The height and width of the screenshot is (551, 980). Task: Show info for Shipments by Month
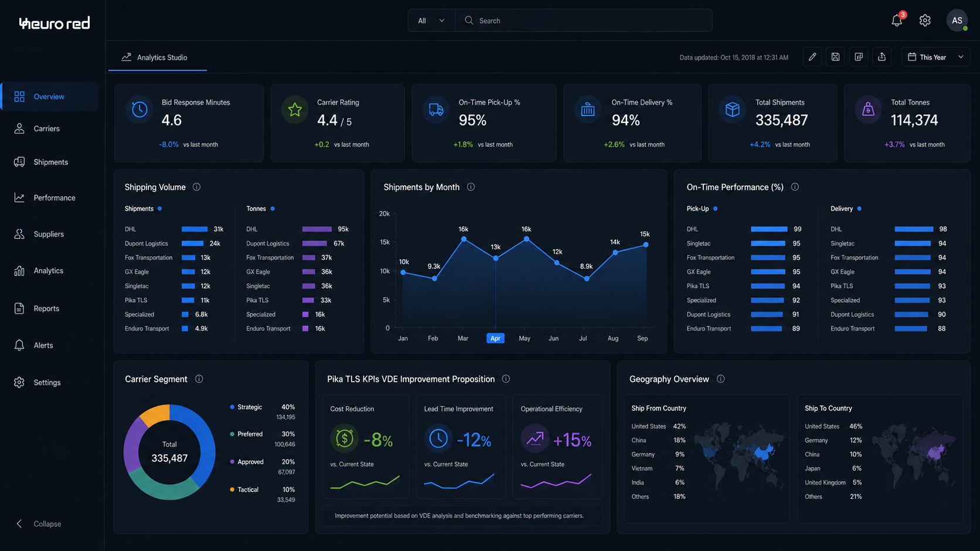pyautogui.click(x=471, y=187)
